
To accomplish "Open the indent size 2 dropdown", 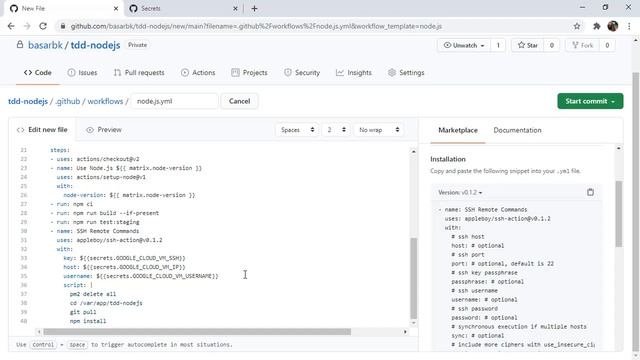I will (x=336, y=130).
